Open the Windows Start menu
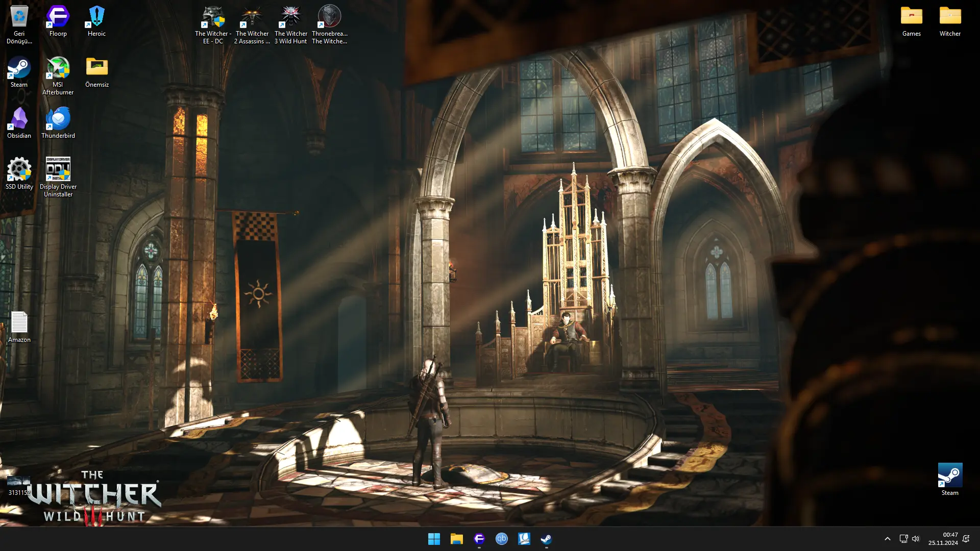The image size is (980, 551). (x=434, y=539)
